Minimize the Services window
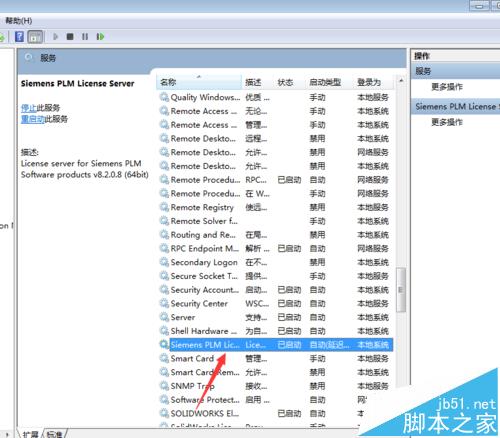This screenshot has height=438, width=500. coord(479,6)
